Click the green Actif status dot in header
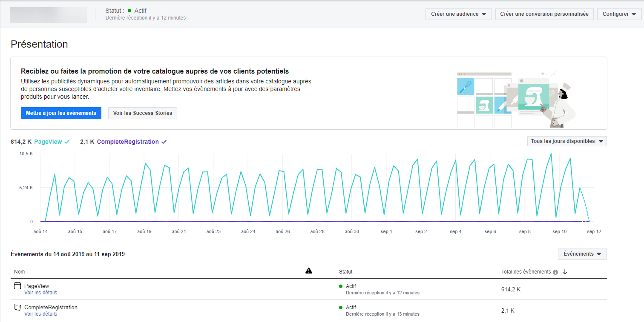644x322 pixels. [129, 11]
